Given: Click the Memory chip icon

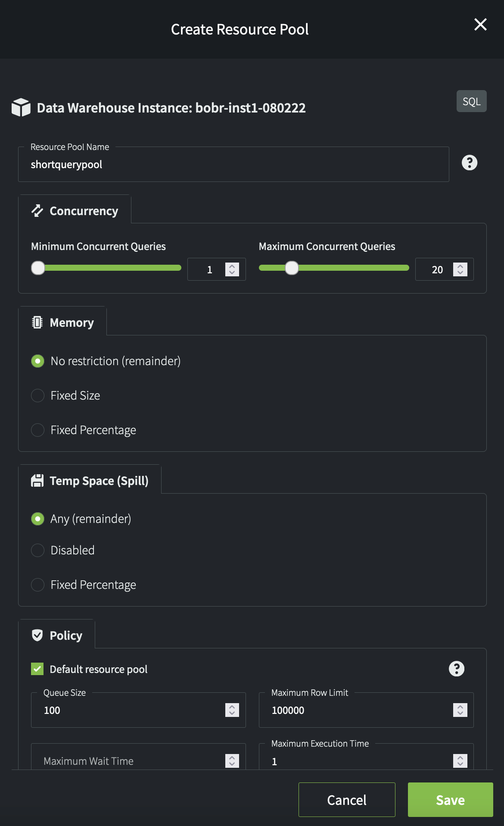Looking at the screenshot, I should pyautogui.click(x=37, y=322).
